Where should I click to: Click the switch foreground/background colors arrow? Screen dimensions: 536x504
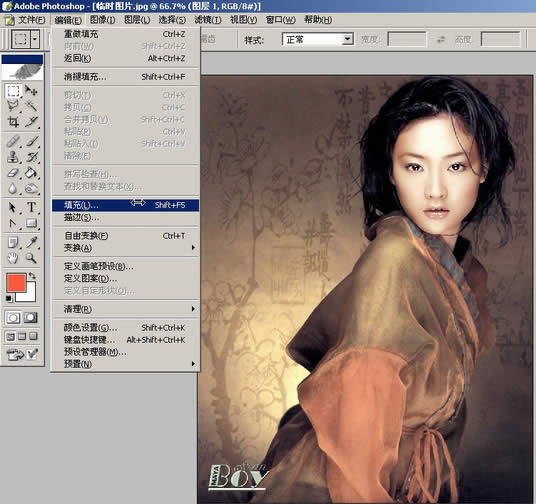32,275
